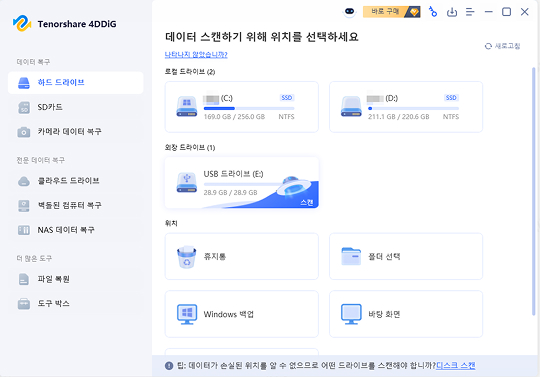The image size is (540, 377).
Task: Click the Windows 백업 monitor icon
Action: 187,314
